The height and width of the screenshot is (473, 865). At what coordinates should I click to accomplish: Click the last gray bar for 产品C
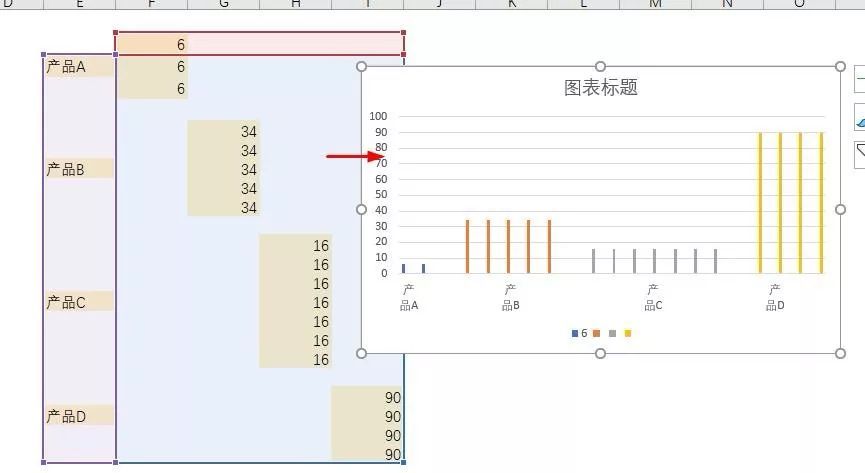tap(716, 261)
